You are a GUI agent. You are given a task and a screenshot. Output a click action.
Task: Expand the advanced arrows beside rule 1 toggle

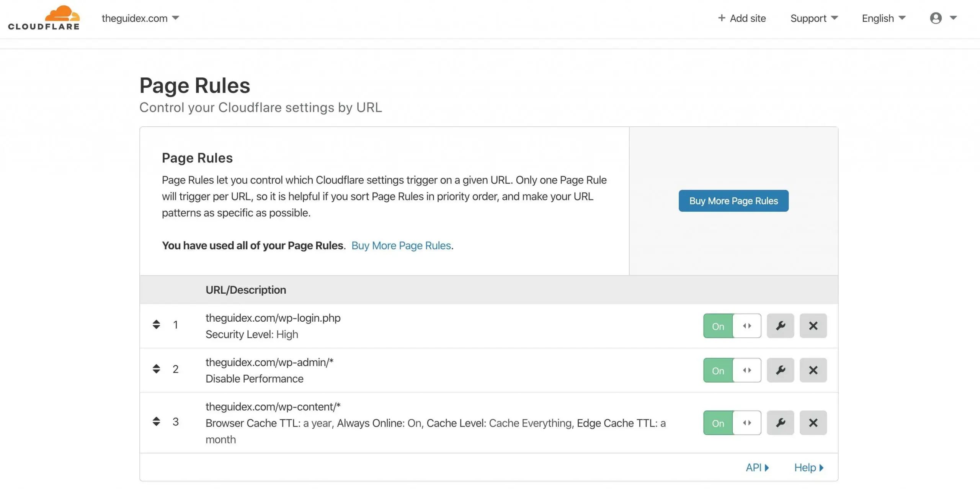(747, 325)
